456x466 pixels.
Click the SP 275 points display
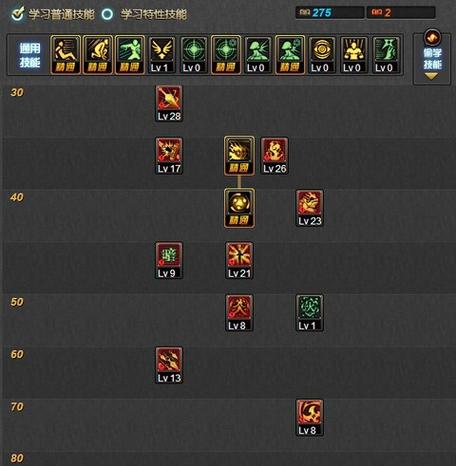click(330, 13)
